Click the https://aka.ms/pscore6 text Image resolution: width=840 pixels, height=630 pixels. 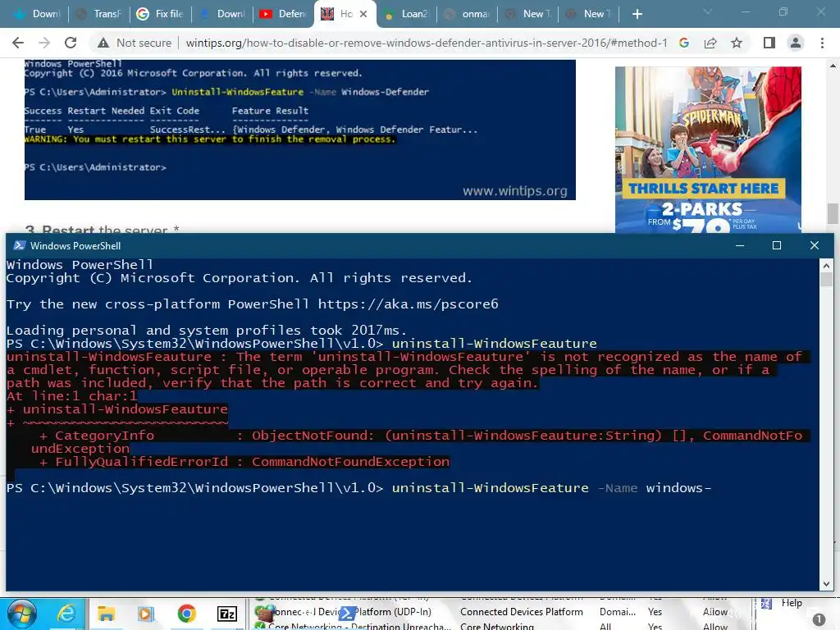point(408,304)
